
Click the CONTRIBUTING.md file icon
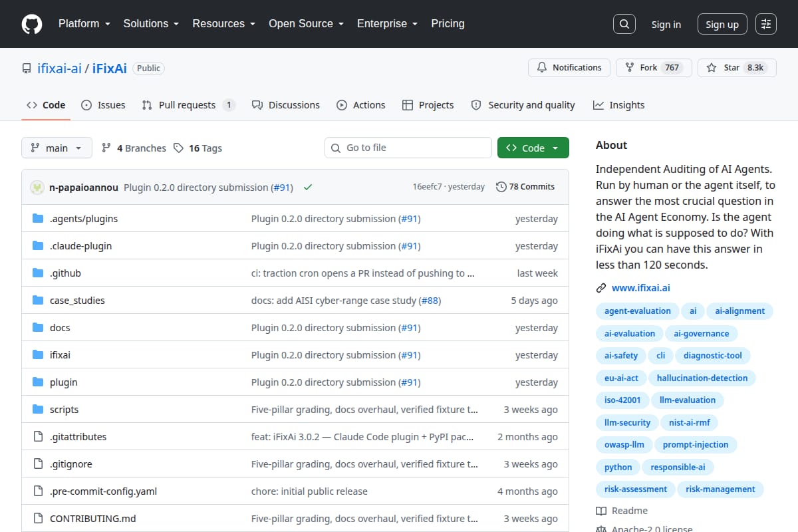pyautogui.click(x=38, y=519)
